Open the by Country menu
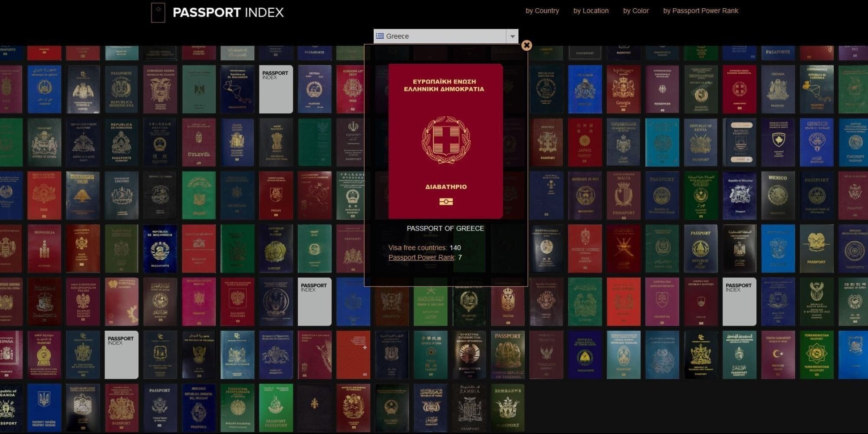This screenshot has height=434, width=868. pos(542,11)
